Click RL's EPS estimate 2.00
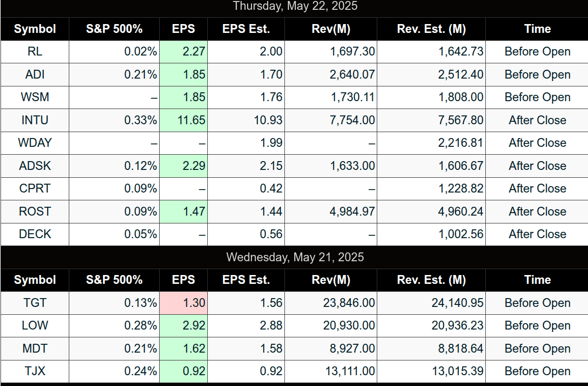 (271, 52)
